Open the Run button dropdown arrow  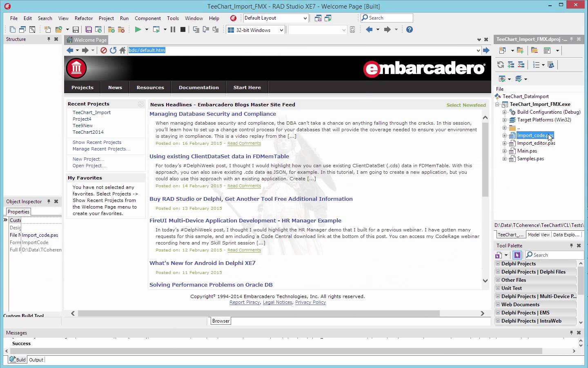pos(147,29)
